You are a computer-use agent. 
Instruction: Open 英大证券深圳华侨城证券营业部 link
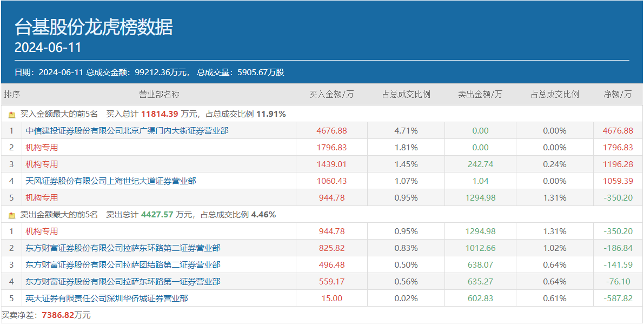(x=107, y=299)
